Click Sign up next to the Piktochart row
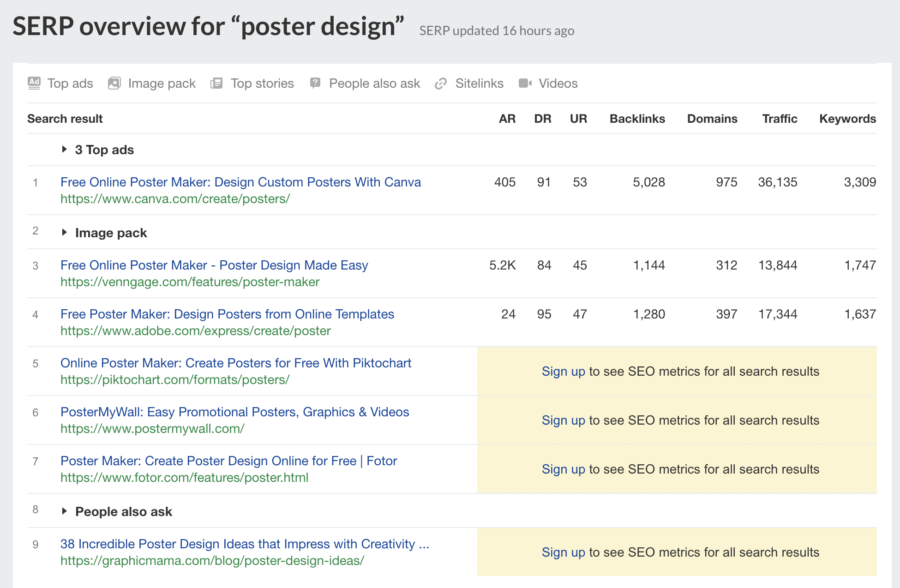The image size is (900, 588). [563, 371]
